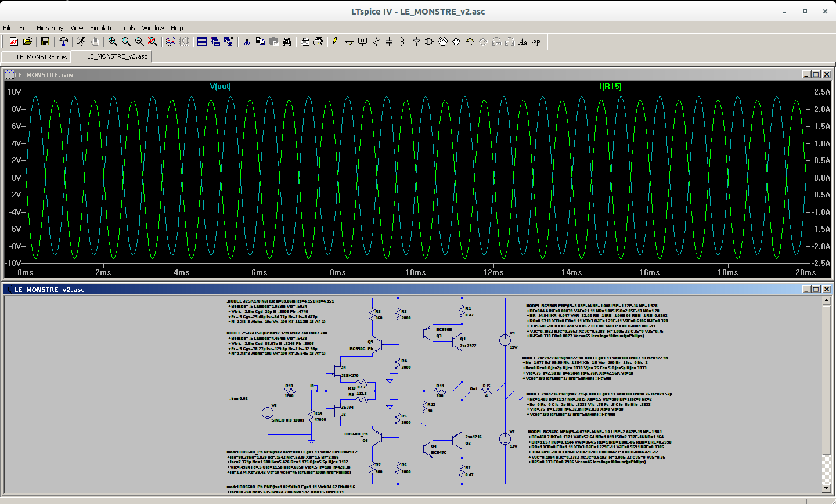836x504 pixels.
Task: Click the .tran 0.02 directive text
Action: pos(239,399)
